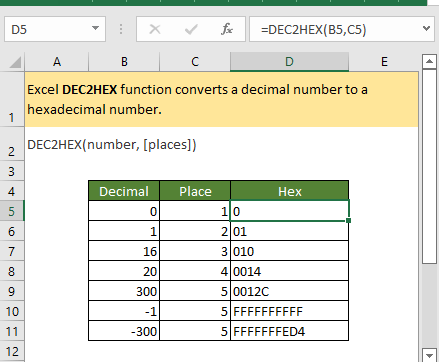Click the formula bar resize dots handle
This screenshot has width=439, height=362.
(x=121, y=29)
